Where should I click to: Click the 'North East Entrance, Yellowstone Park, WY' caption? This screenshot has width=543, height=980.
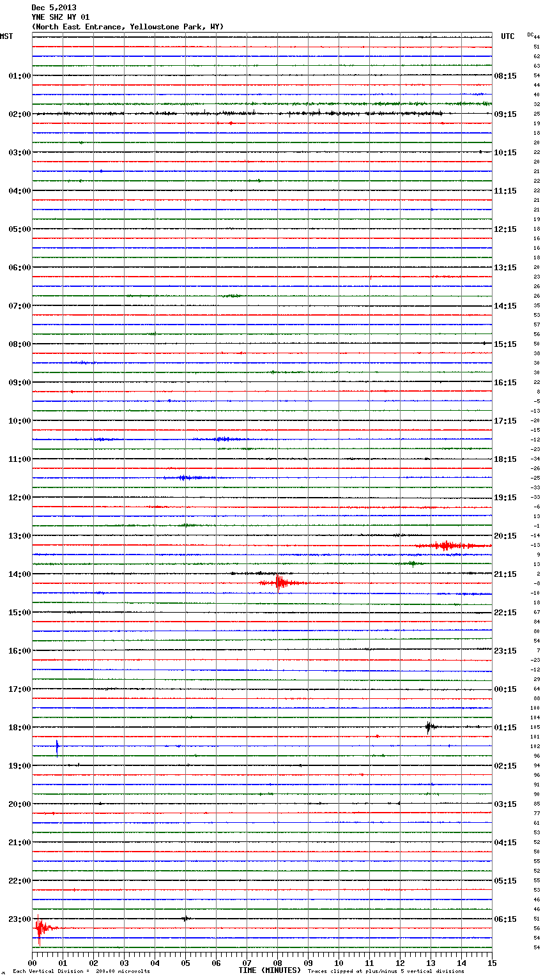tap(128, 27)
